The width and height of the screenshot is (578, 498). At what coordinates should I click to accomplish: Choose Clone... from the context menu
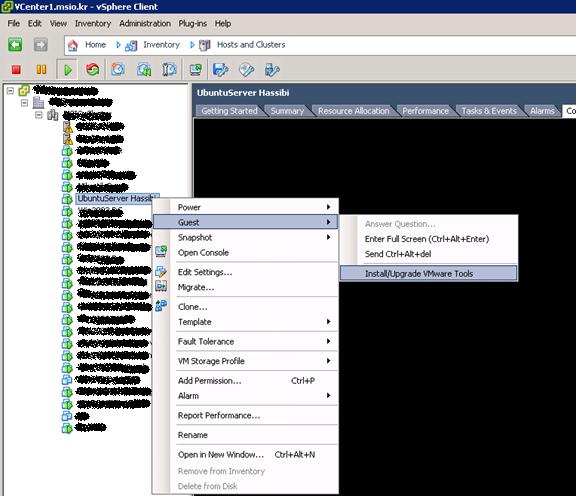246,307
